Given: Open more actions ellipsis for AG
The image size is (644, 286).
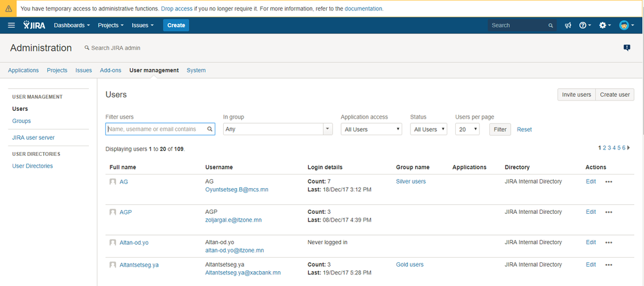Looking at the screenshot, I should (x=609, y=182).
